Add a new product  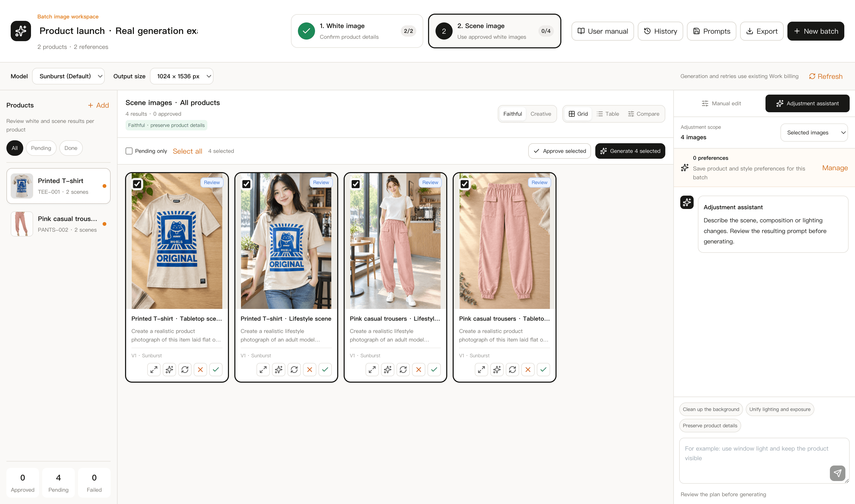[99, 105]
